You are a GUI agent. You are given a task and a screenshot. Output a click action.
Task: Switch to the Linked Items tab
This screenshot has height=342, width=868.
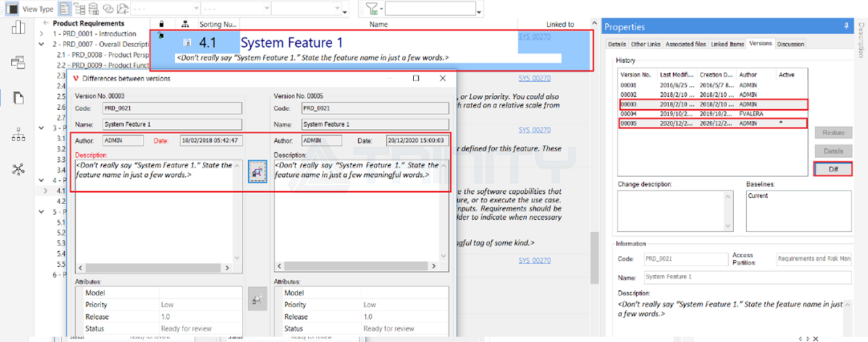click(727, 44)
